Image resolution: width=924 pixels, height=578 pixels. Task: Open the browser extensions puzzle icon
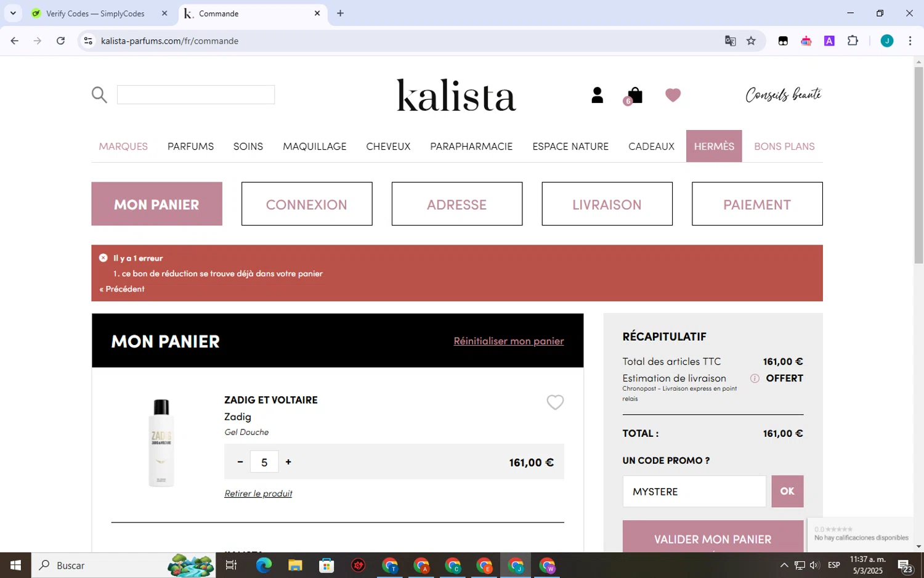coord(853,41)
